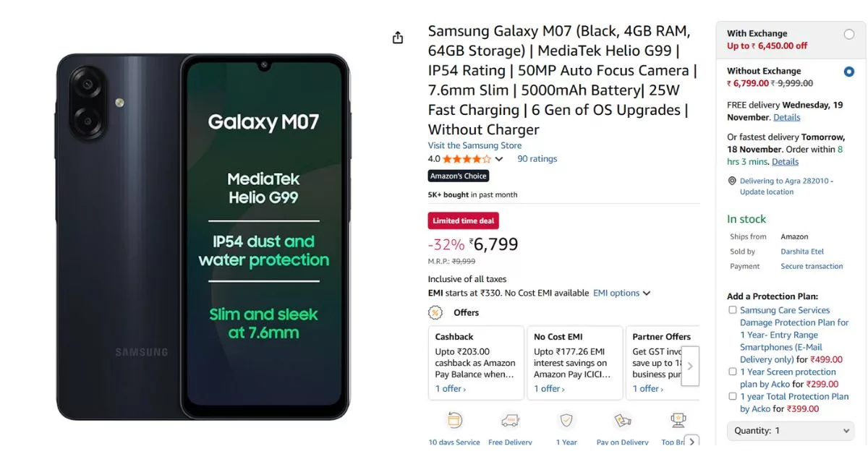Click the Top Brand trophy icon

(677, 419)
